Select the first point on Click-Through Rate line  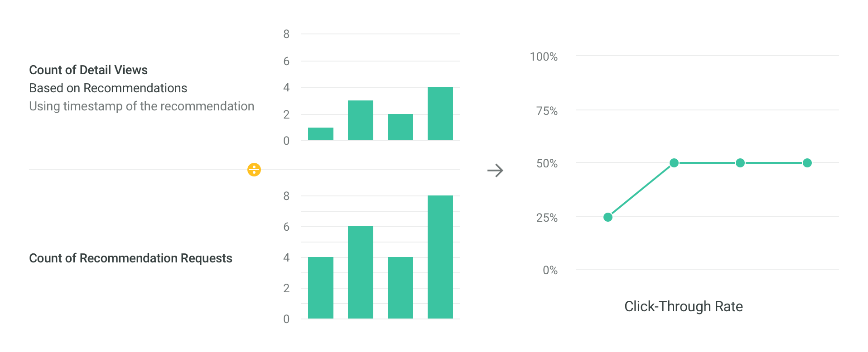(608, 217)
